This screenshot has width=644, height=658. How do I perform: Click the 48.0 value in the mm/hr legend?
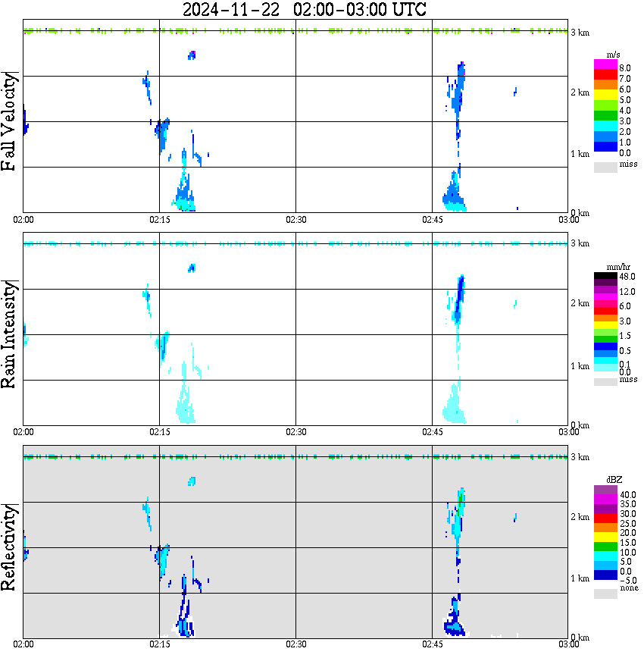[x=627, y=277]
